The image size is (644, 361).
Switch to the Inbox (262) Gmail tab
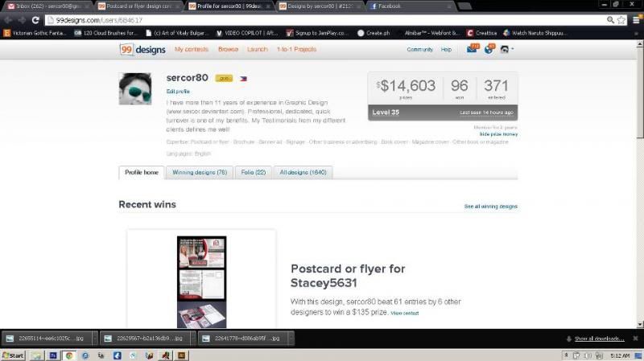[47, 6]
